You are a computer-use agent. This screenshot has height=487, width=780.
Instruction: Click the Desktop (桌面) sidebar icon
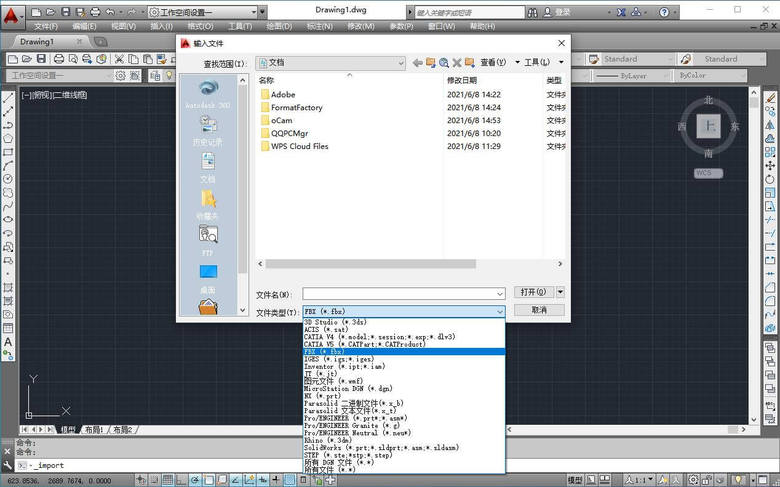[207, 276]
